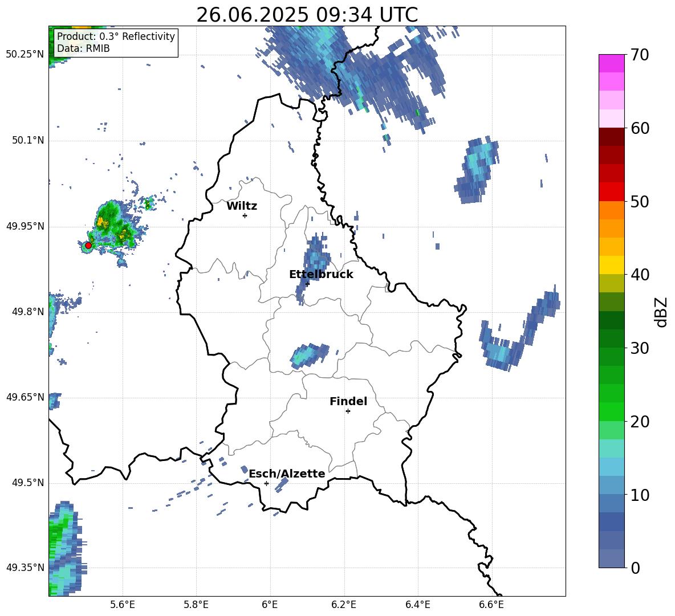Click the Wiltz city label
675x616 pixels.
click(242, 206)
